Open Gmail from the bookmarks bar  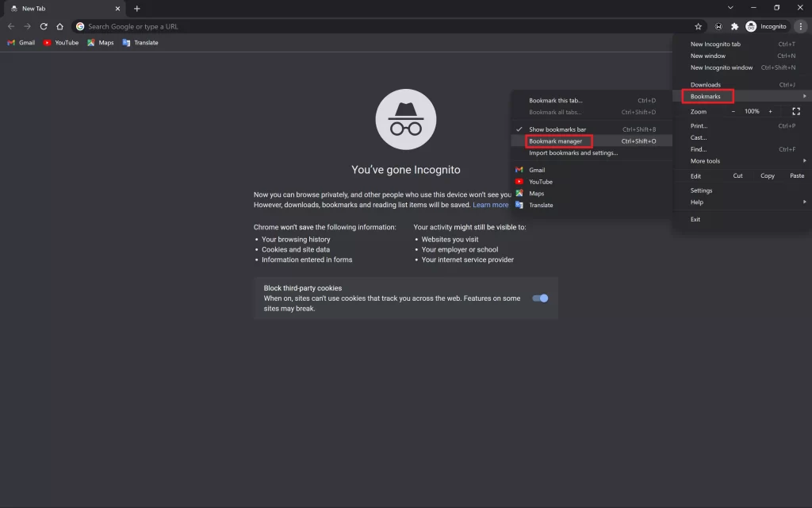(21, 43)
